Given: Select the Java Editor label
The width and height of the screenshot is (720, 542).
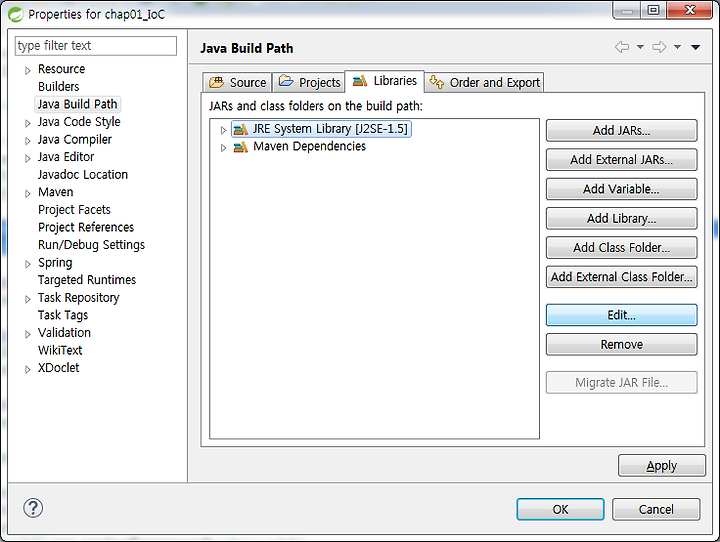Looking at the screenshot, I should pos(66,157).
